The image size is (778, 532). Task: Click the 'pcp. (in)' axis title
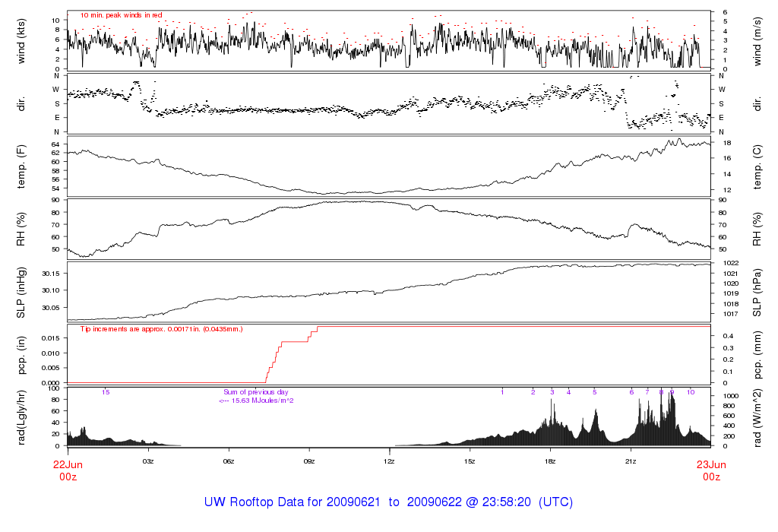coord(21,355)
